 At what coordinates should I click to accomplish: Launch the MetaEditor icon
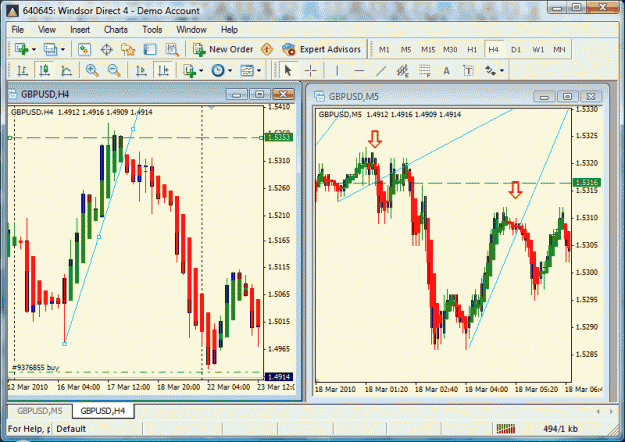point(267,49)
